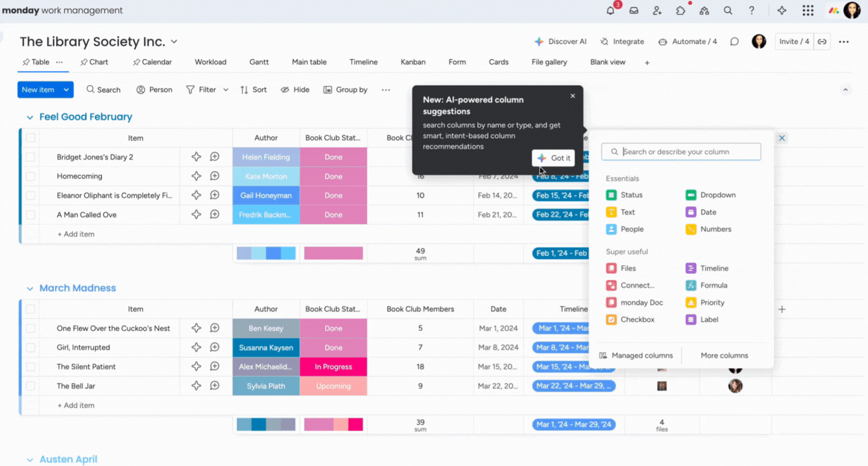868x466 pixels.
Task: Click AI sparkle icon for Homecoming row
Action: (196, 176)
